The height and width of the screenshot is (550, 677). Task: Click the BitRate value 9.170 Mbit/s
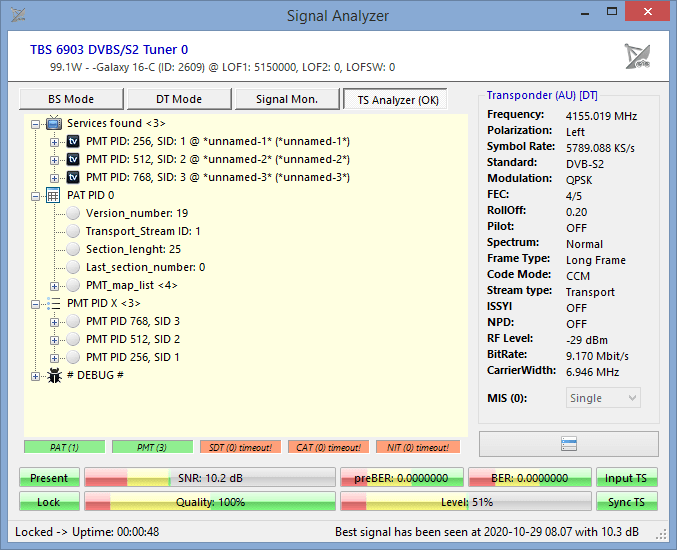pos(597,356)
